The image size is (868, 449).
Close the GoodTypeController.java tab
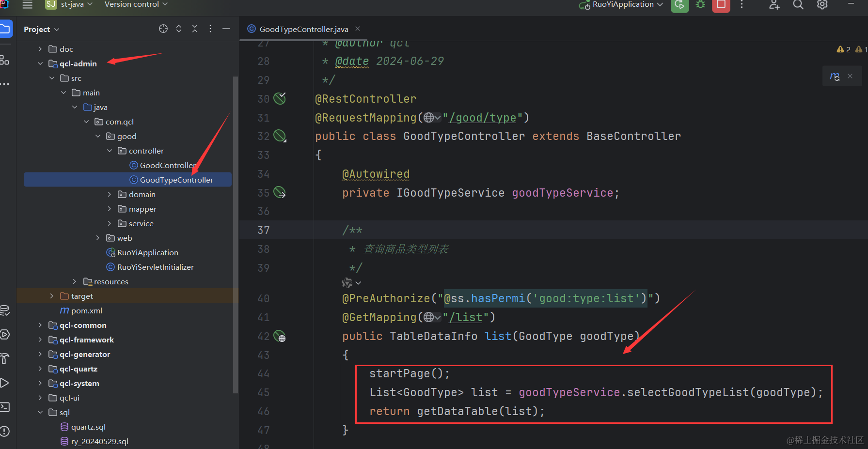coord(358,29)
